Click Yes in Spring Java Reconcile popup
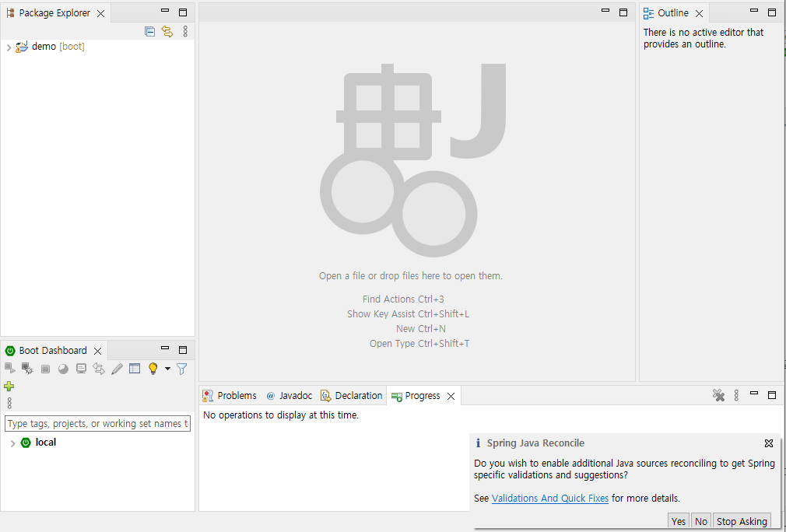Screen dimensions: 786x532 tap(679, 521)
